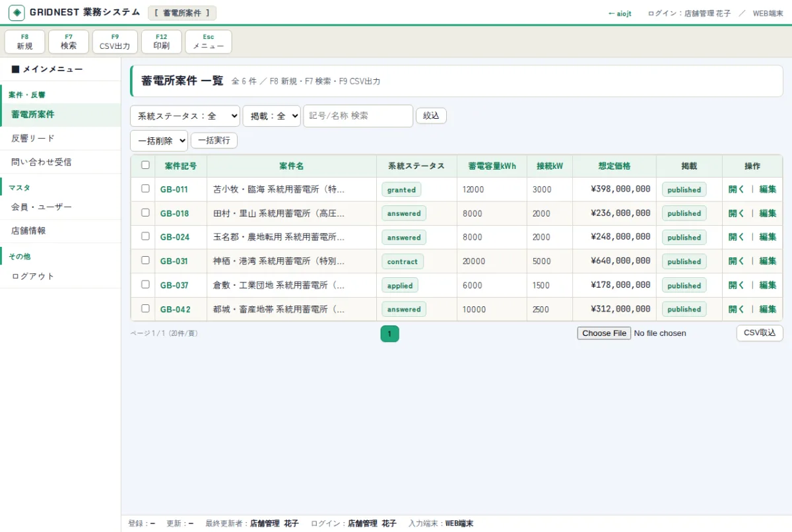The image size is (792, 532).
Task: Check the GB-031 row checkbox
Action: click(x=145, y=260)
